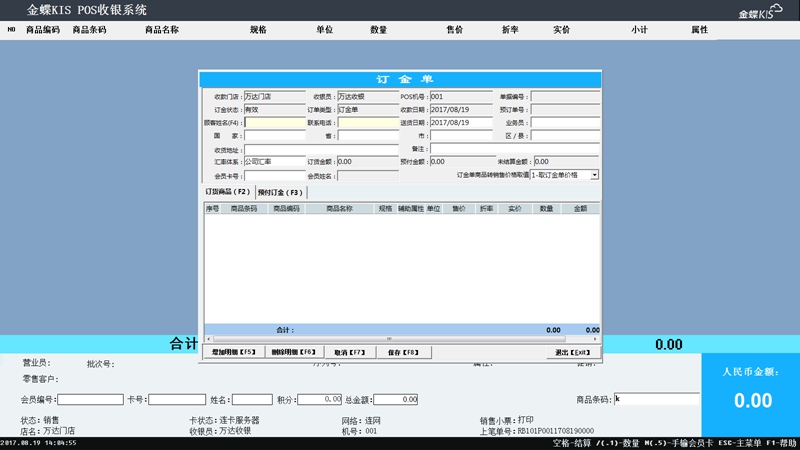Click the 送货日期 date field
This screenshot has height=450, width=800.
[461, 123]
